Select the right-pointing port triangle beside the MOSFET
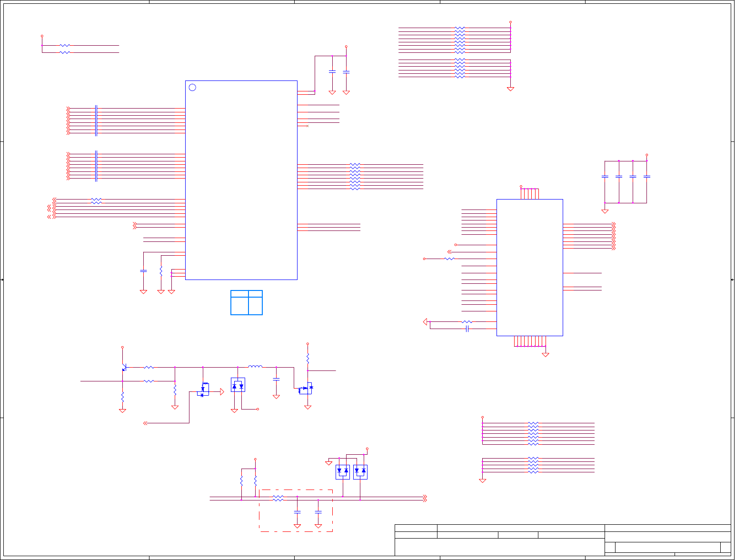 point(221,392)
